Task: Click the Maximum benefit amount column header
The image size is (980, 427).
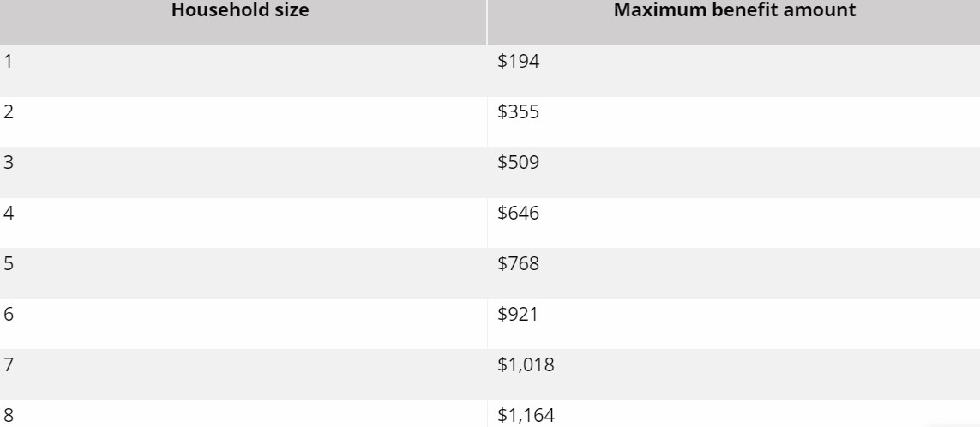Action: pos(733,12)
